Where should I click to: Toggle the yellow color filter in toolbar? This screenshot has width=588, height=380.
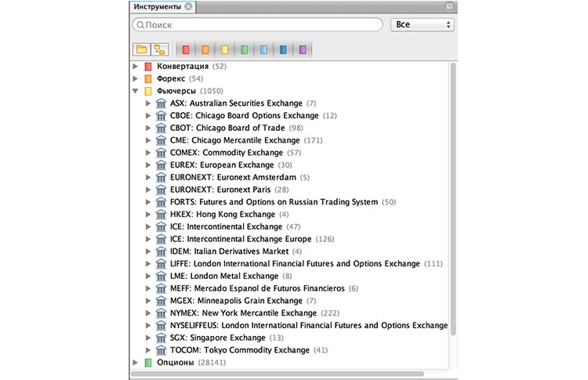click(225, 49)
